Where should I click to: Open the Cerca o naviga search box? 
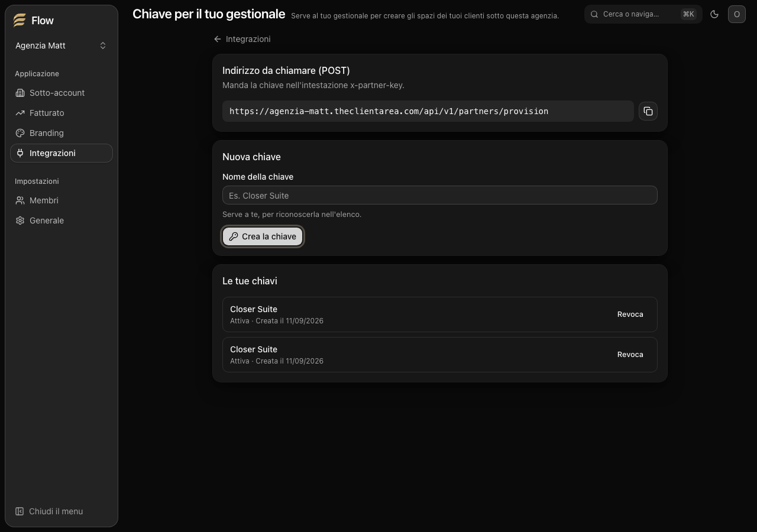tap(643, 14)
